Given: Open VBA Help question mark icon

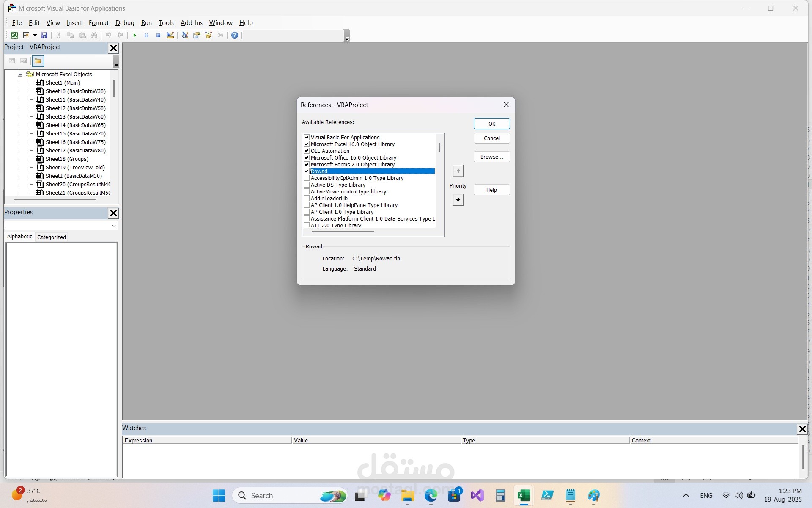Looking at the screenshot, I should [x=235, y=35].
